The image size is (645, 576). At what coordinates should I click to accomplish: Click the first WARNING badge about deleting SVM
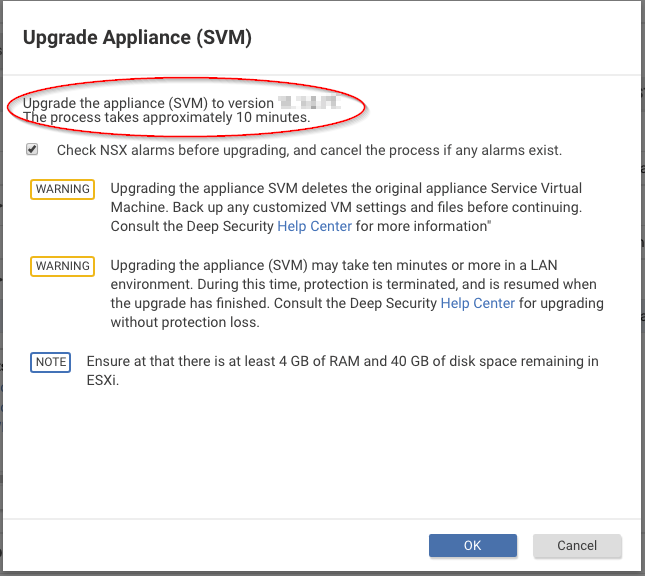pos(62,189)
